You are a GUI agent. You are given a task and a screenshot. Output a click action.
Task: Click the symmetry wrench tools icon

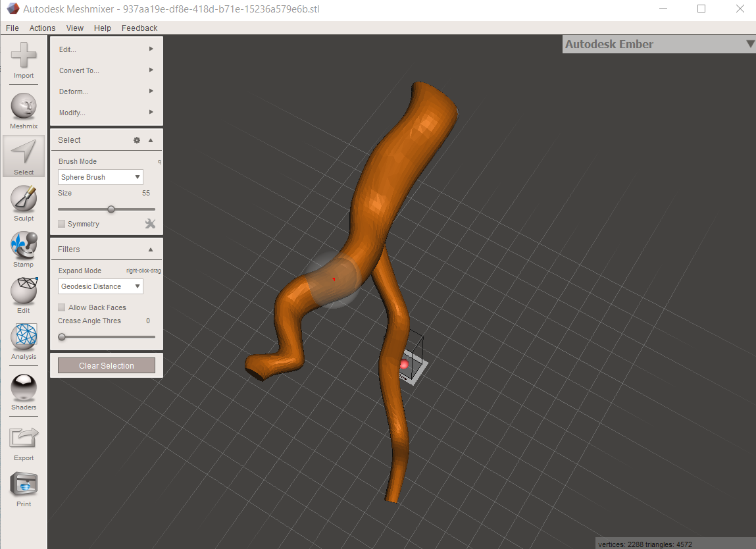pos(151,224)
